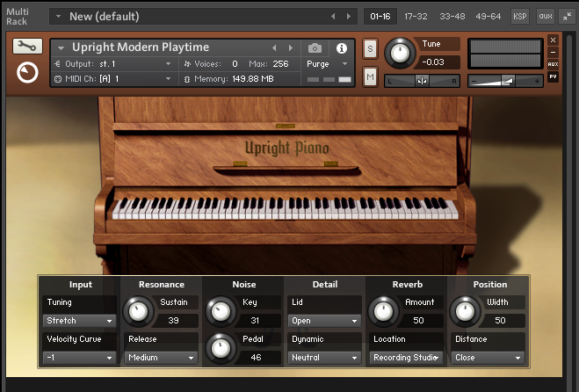The height and width of the screenshot is (392, 579).
Task: Click the circular NI logo below the wrench
Action: pos(27,72)
